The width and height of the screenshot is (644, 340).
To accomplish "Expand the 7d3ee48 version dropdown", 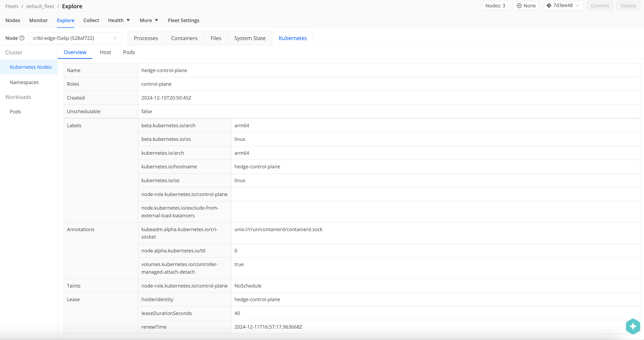I will [x=577, y=5].
